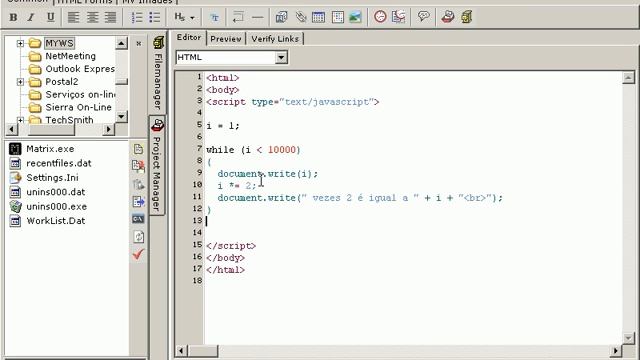
Task: Apply underline formatting
Action: point(50,18)
